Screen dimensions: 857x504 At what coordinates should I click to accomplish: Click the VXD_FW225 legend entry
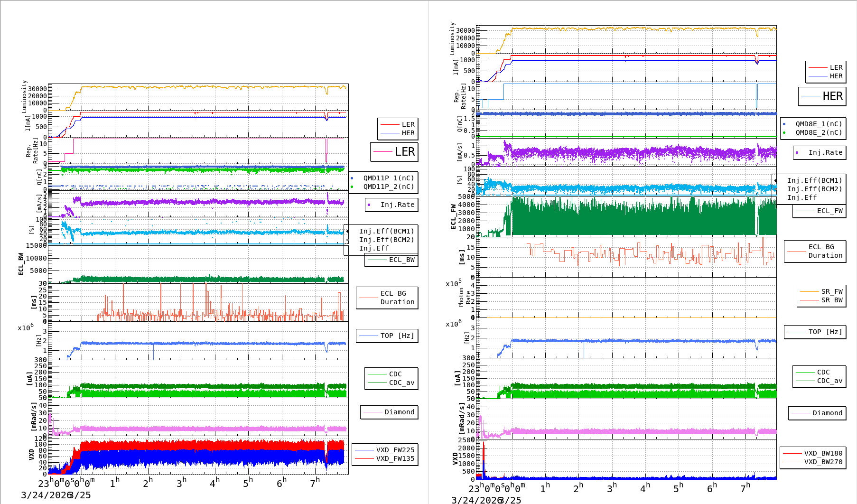tap(395, 450)
